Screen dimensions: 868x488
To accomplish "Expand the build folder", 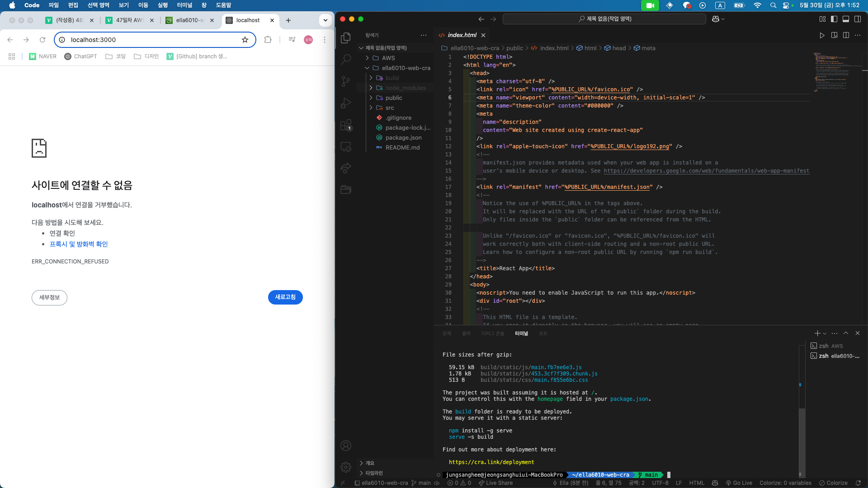I will click(x=371, y=78).
